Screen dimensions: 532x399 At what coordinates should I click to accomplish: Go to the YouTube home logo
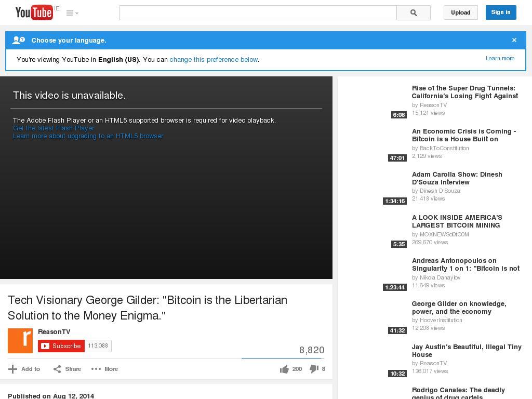coord(34,12)
